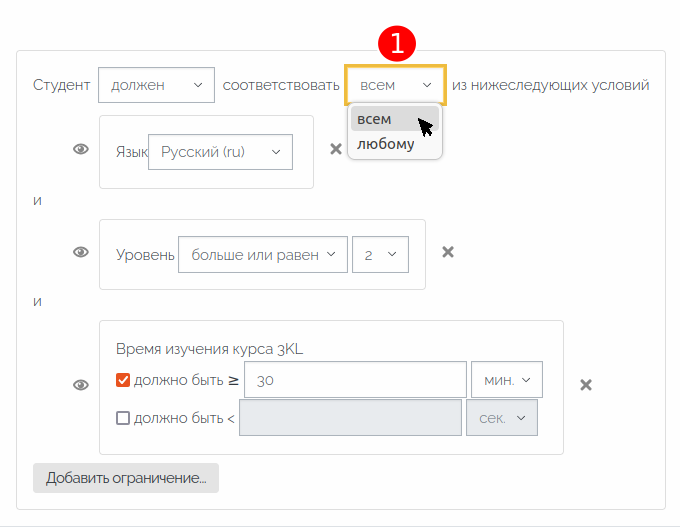The width and height of the screenshot is (680, 527).
Task: Open the level value dropdown showing 2
Action: (x=380, y=255)
